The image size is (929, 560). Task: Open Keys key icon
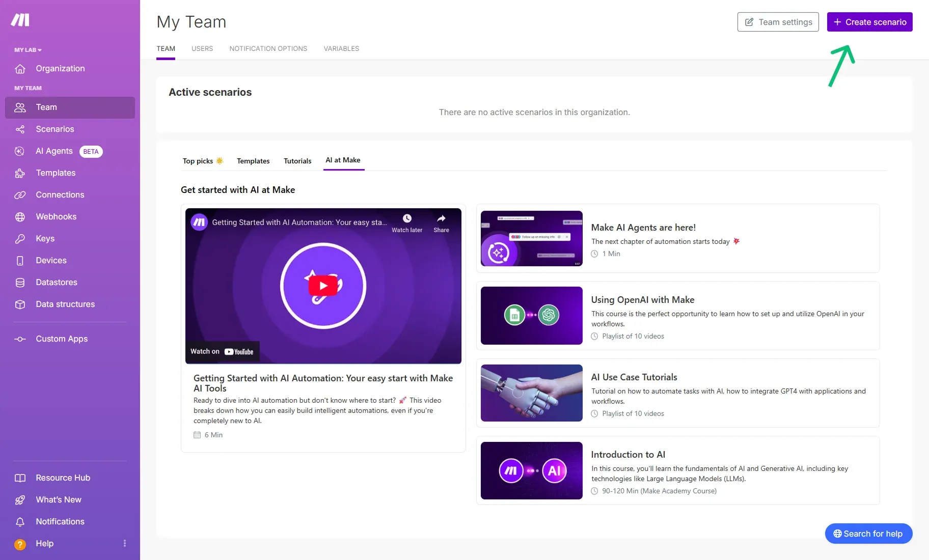pyautogui.click(x=20, y=239)
